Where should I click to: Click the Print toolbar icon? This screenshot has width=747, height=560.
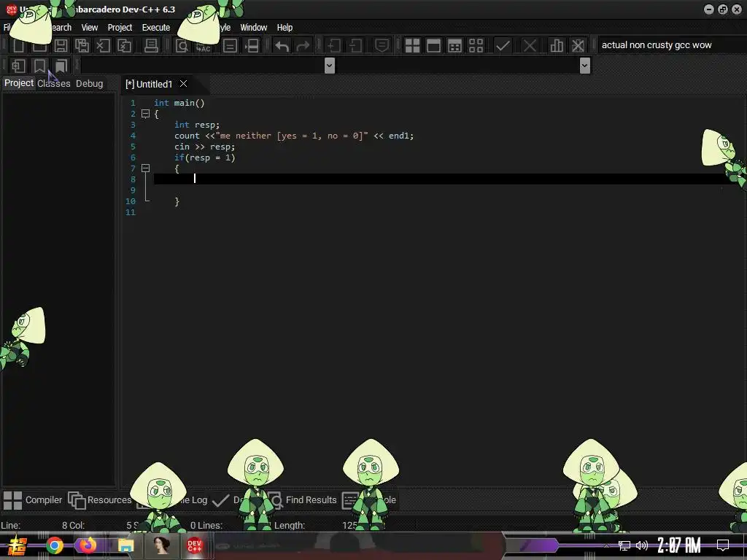click(x=151, y=46)
